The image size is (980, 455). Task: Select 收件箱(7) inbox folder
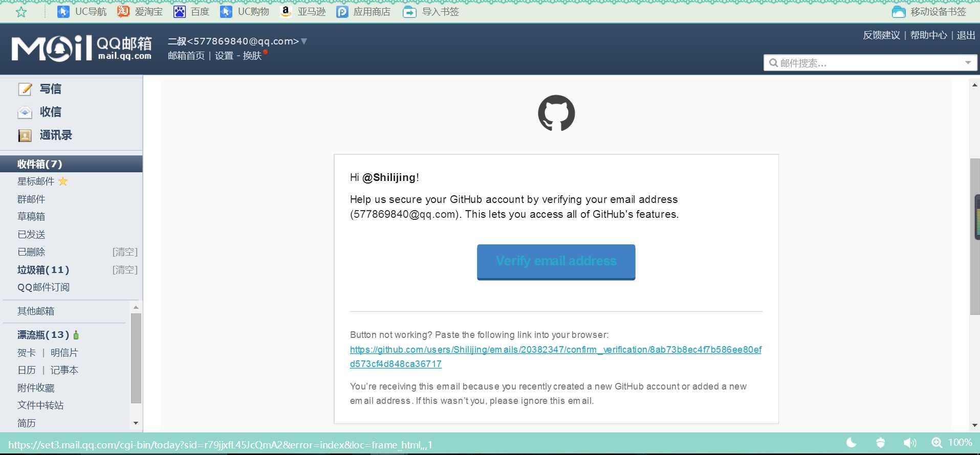(x=71, y=164)
